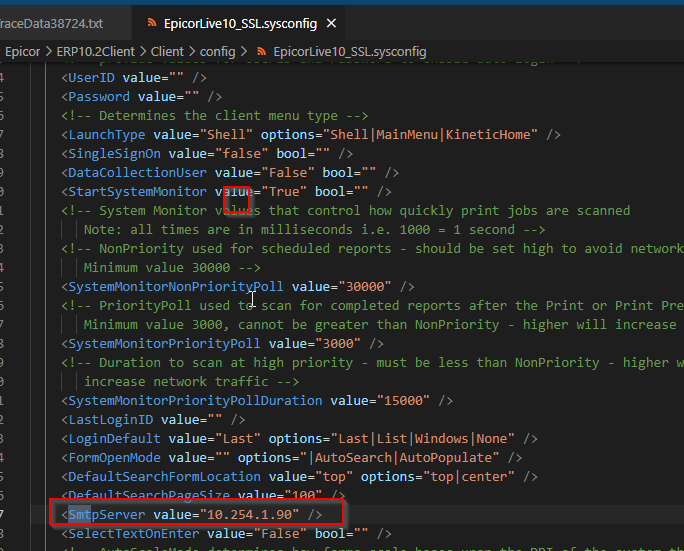Click the "False" value of SelectTextOnEnter

tap(280, 534)
